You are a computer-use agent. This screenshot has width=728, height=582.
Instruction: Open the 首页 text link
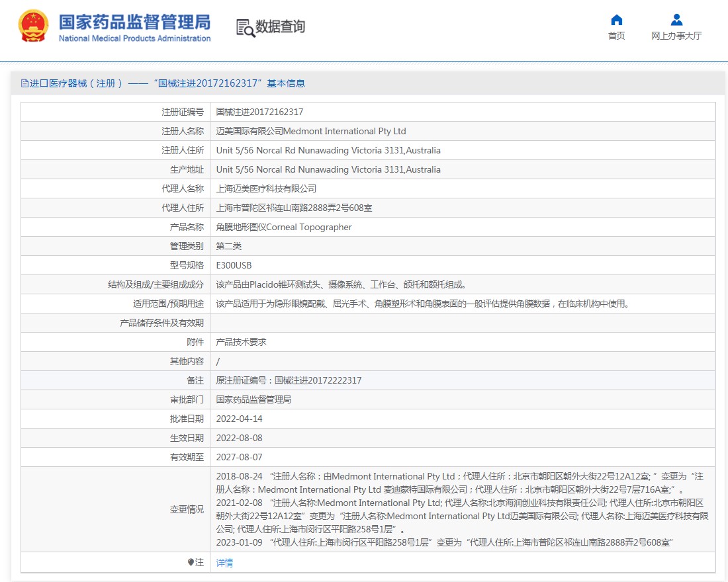[x=616, y=36]
